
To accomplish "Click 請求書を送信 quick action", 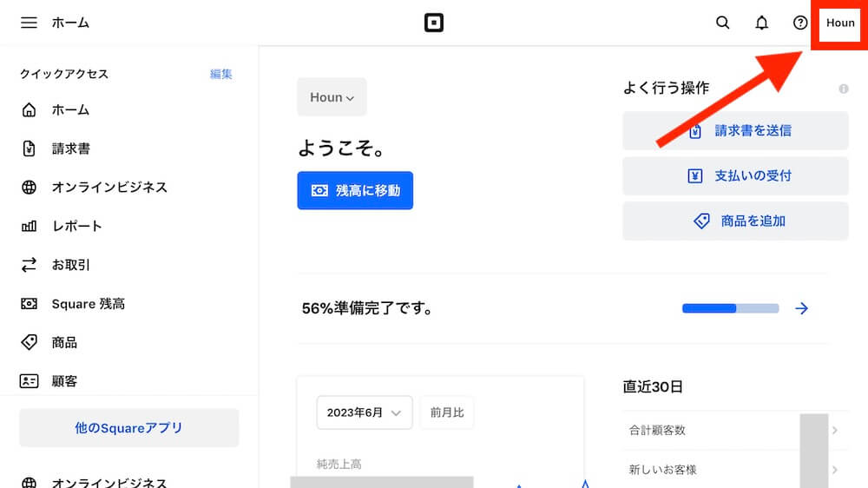I will [735, 131].
